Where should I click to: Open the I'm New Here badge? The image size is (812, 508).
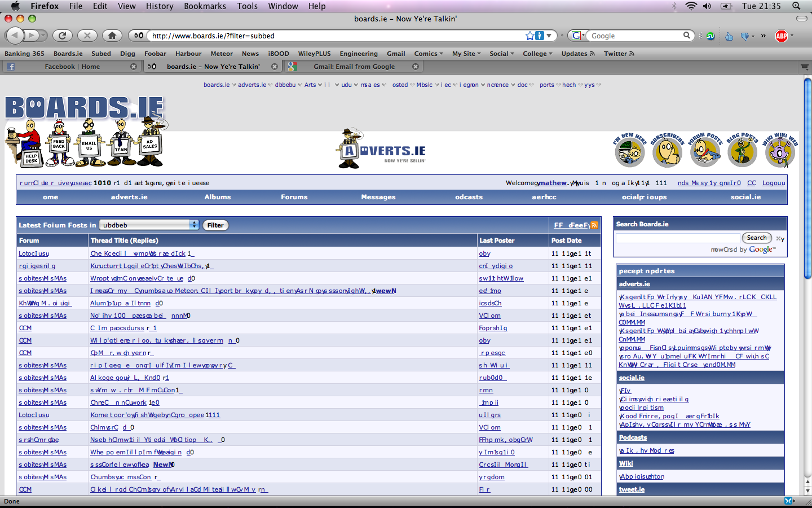(x=630, y=150)
